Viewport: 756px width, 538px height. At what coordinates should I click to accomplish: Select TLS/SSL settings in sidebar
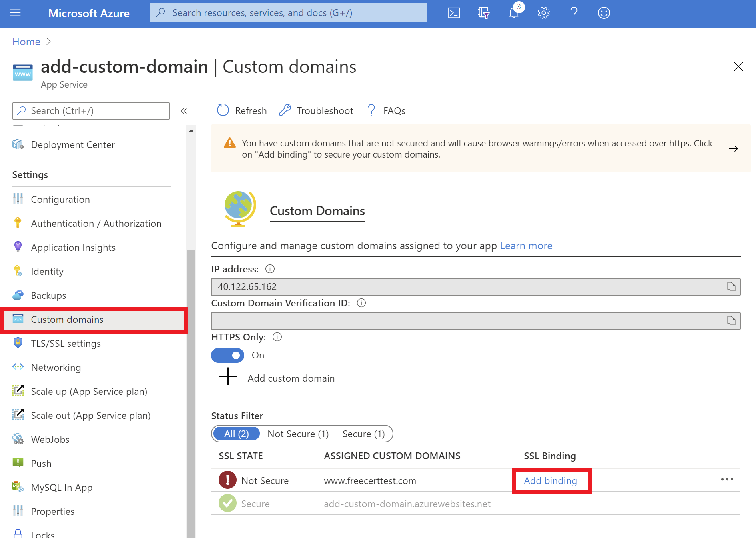pyautogui.click(x=66, y=343)
